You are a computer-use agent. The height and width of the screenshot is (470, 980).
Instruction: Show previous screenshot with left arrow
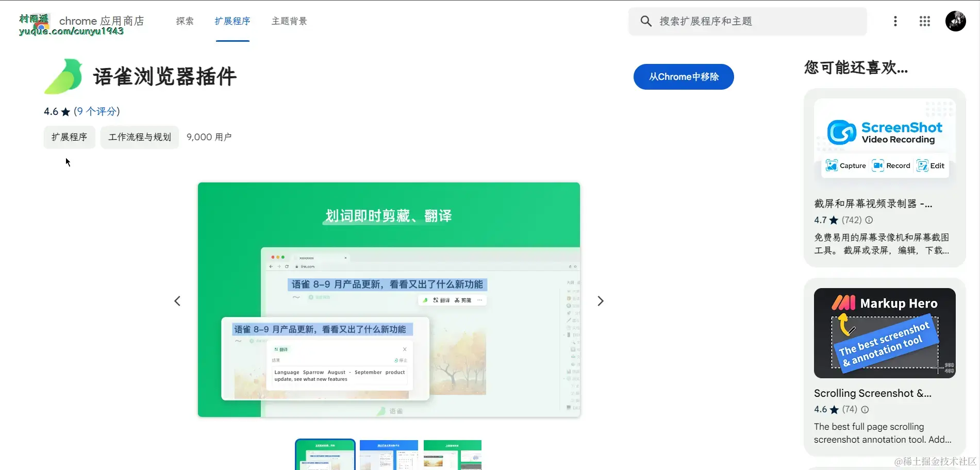pyautogui.click(x=177, y=301)
